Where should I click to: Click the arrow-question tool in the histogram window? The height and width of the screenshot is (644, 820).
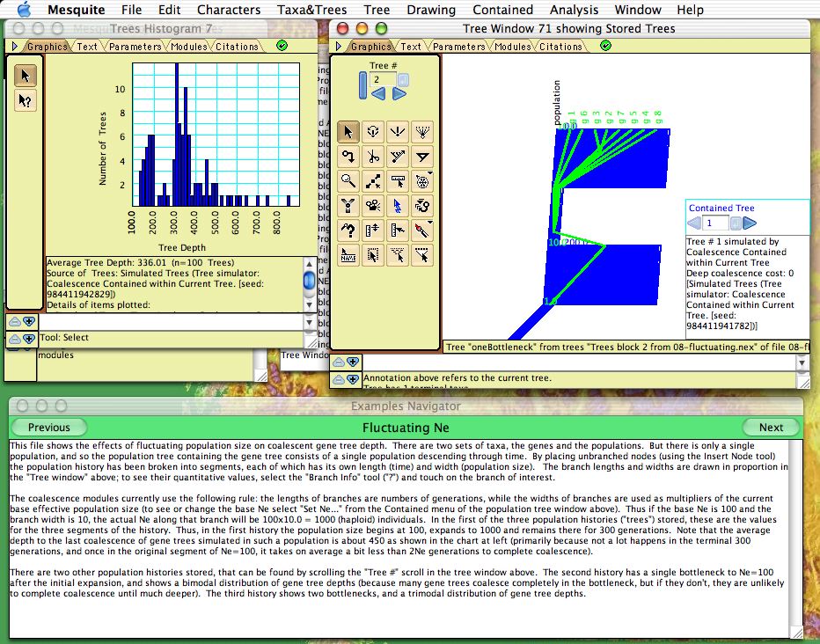26,100
